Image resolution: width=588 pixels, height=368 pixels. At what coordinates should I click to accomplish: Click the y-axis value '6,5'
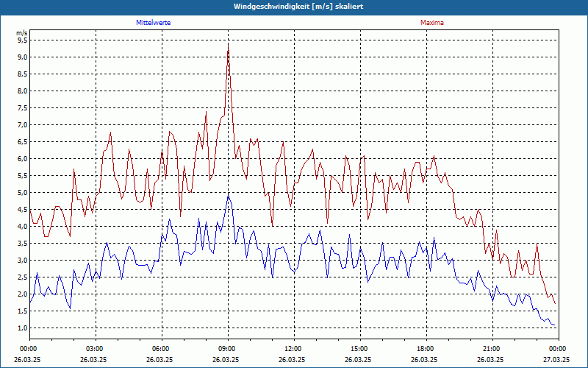(22, 141)
